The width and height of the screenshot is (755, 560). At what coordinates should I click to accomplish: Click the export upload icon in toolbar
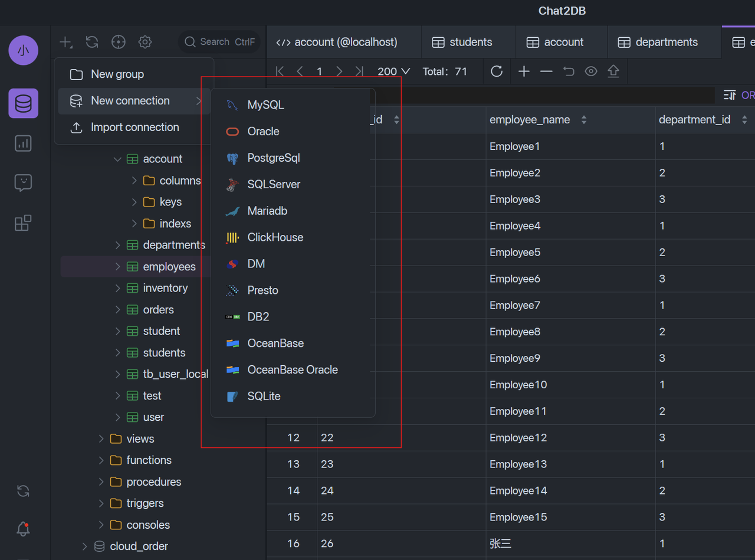pos(613,71)
